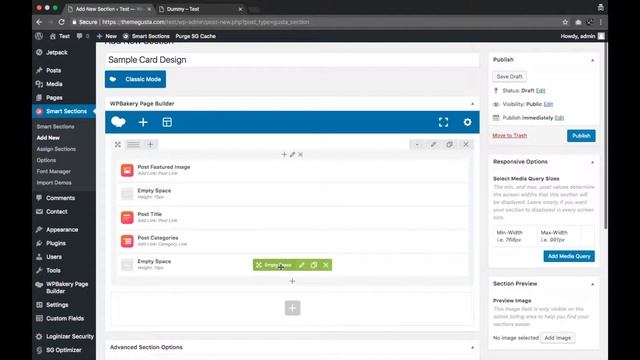Click the WPBakery cloud logo icon
This screenshot has height=360, width=640.
tap(118, 122)
